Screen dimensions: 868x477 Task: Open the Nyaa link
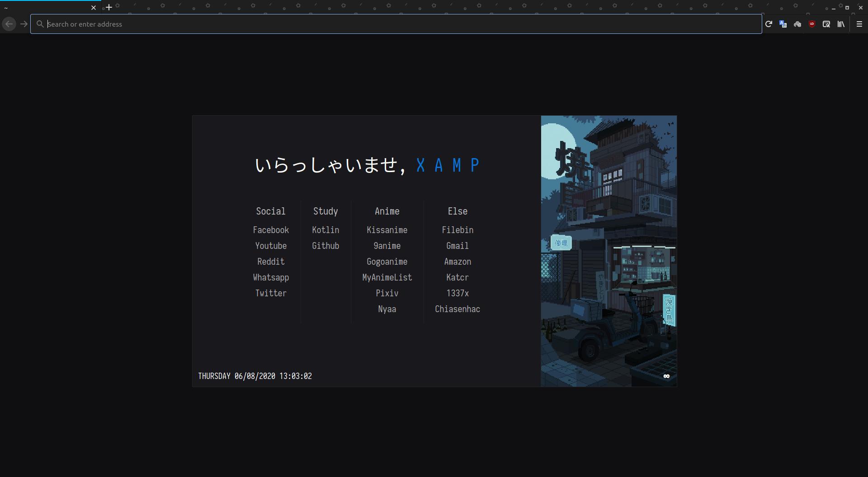point(387,309)
